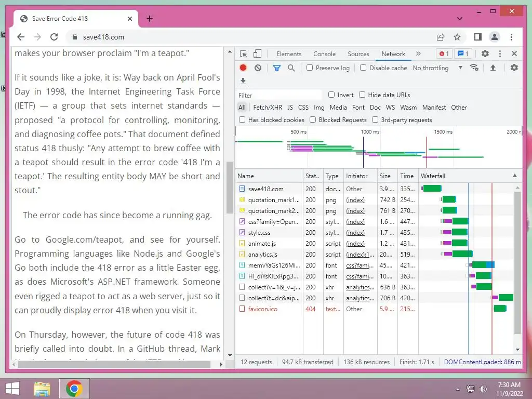532x399 pixels.
Task: Toggle the filter funnel icon
Action: pyautogui.click(x=277, y=68)
